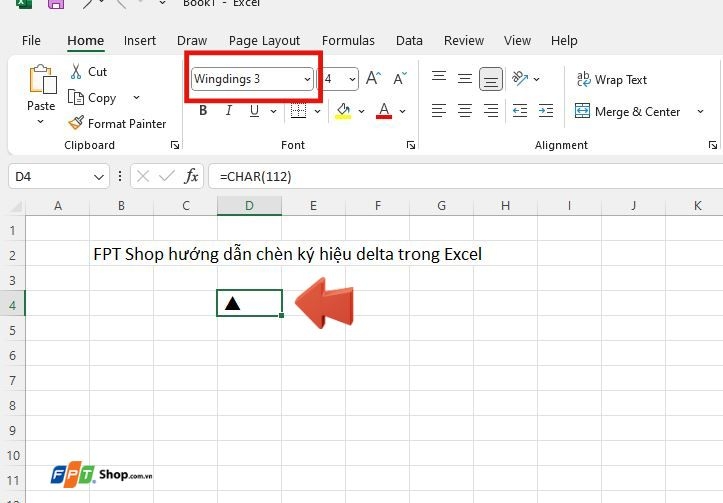Image resolution: width=723 pixels, height=503 pixels.
Task: Expand the Fill Color dropdown arrow
Action: (362, 111)
